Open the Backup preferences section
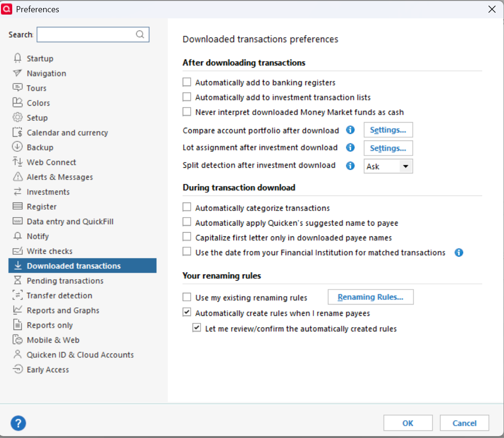Viewport: 504px width, 438px height. pos(82,147)
